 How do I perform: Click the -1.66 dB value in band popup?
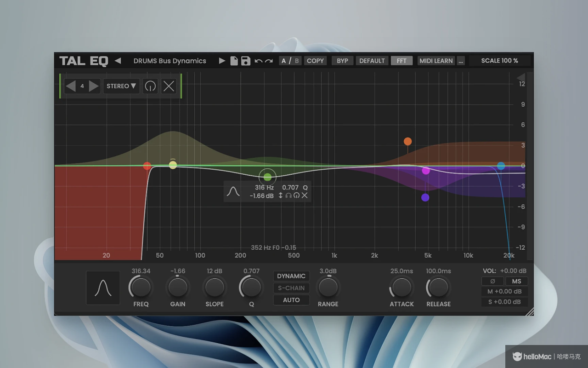click(261, 195)
